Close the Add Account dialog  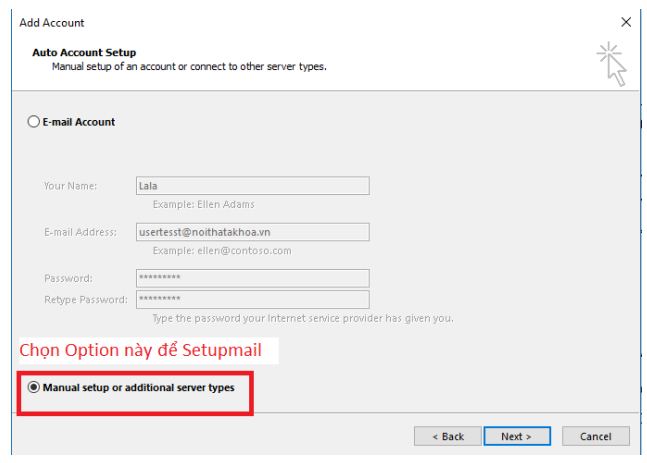(x=626, y=22)
